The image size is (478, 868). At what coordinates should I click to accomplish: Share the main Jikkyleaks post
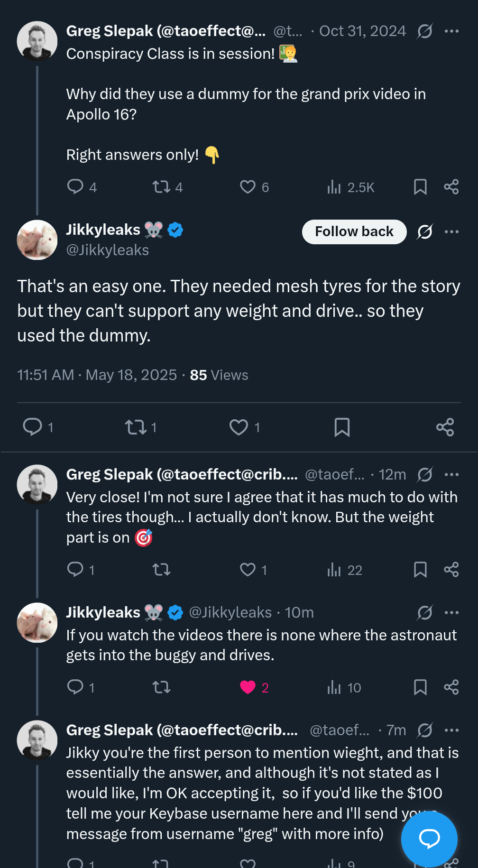[x=445, y=427]
